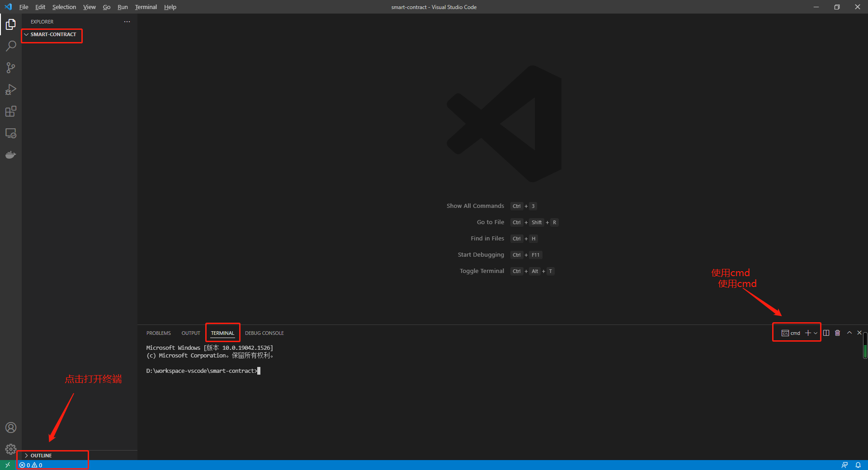
Task: Open errors and warnings status indicator
Action: point(31,465)
